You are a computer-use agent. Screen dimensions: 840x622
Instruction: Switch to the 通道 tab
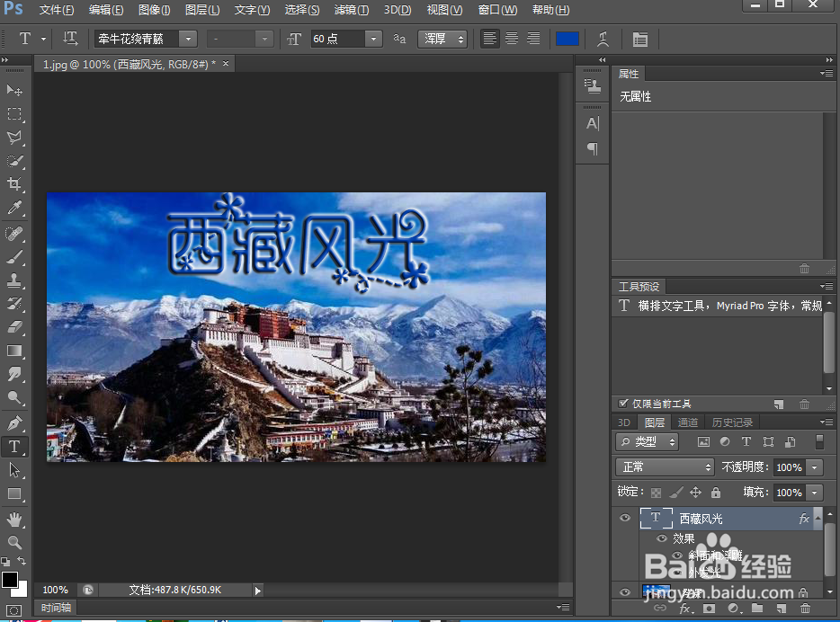coord(687,422)
